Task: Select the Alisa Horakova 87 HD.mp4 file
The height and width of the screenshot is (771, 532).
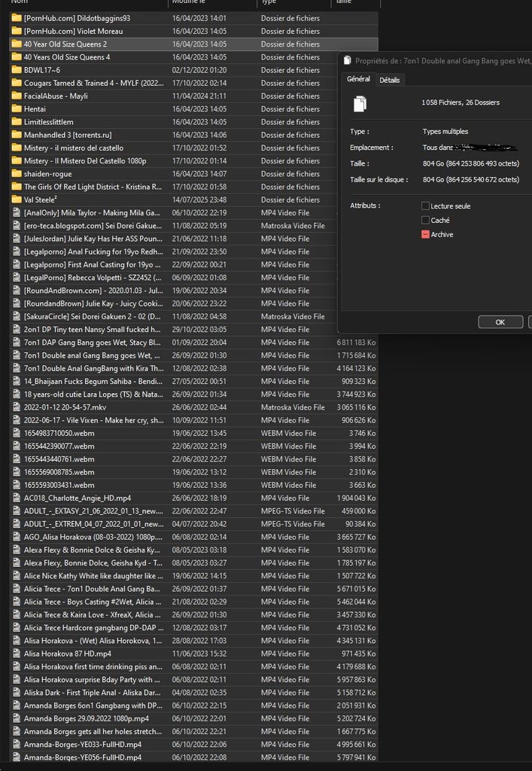Action: click(67, 654)
